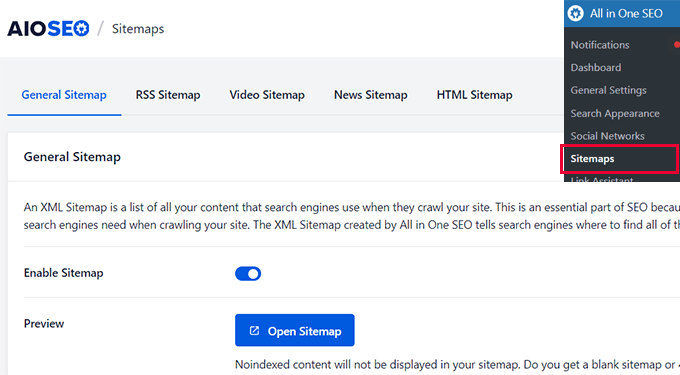680x375 pixels.
Task: Click the All in One SEO menu header
Action: click(622, 13)
